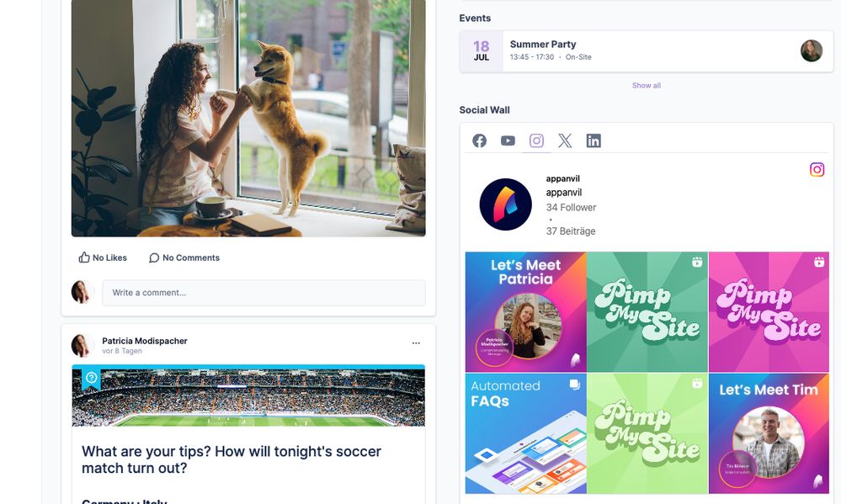This screenshot has width=841, height=504.
Task: Open the X (Twitter) social wall tab
Action: tap(565, 141)
